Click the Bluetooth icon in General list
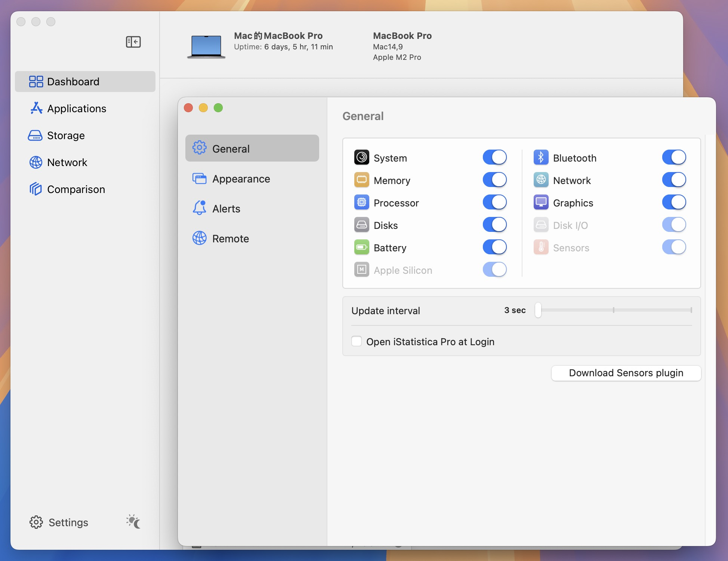 pos(541,157)
